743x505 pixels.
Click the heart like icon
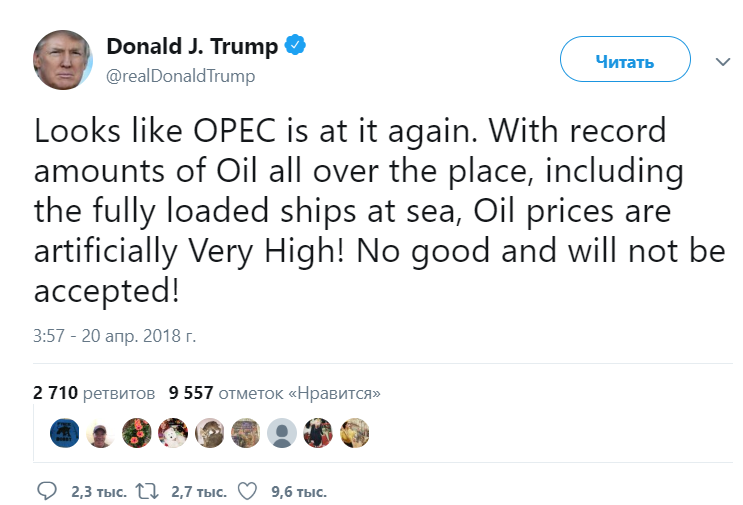248,491
